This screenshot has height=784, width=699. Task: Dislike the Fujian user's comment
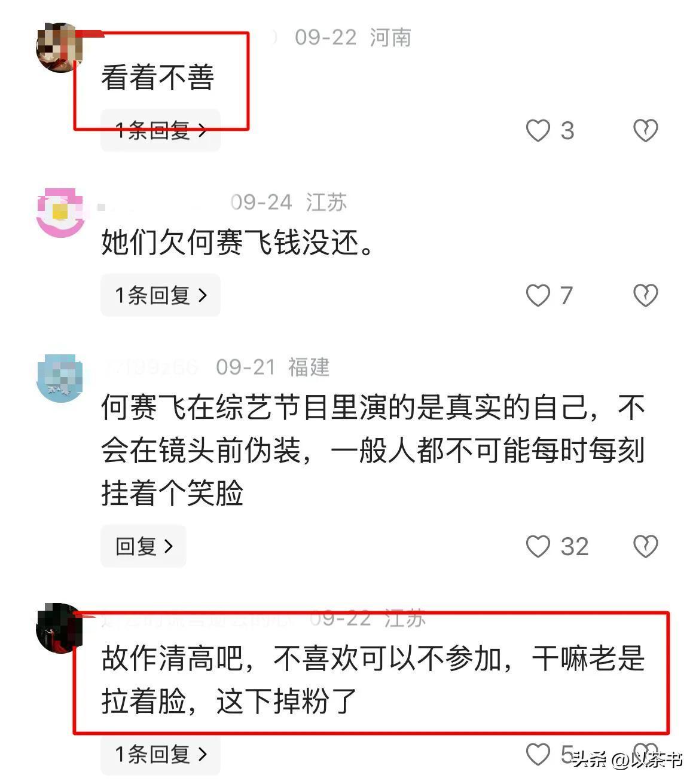click(645, 546)
